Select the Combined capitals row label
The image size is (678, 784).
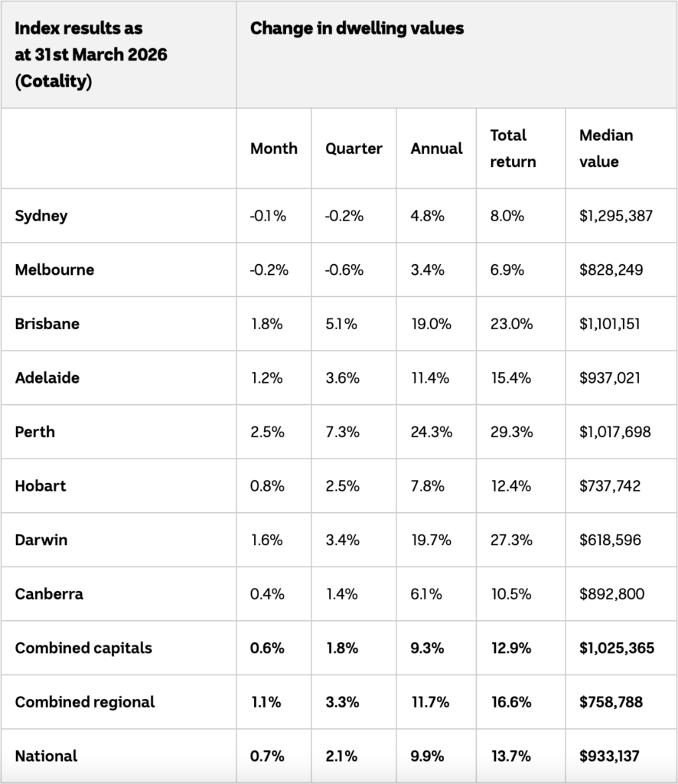(x=83, y=648)
